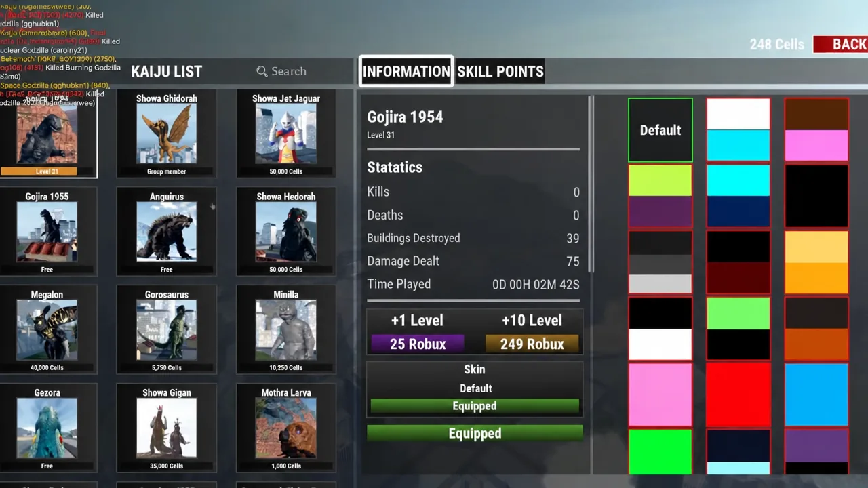This screenshot has height=488, width=868.
Task: Choose the Megalon kaiju card
Action: (47, 330)
